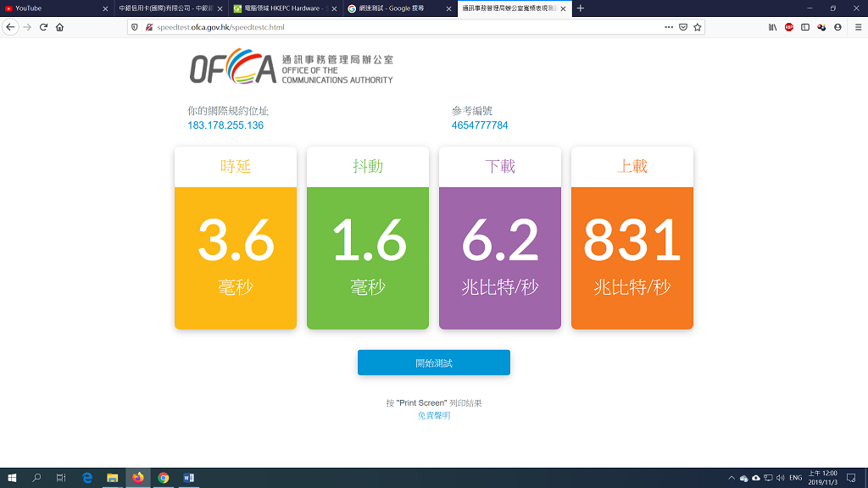Image resolution: width=868 pixels, height=488 pixels.
Task: Toggle the Firefox sidebar view
Action: pyautogui.click(x=805, y=27)
